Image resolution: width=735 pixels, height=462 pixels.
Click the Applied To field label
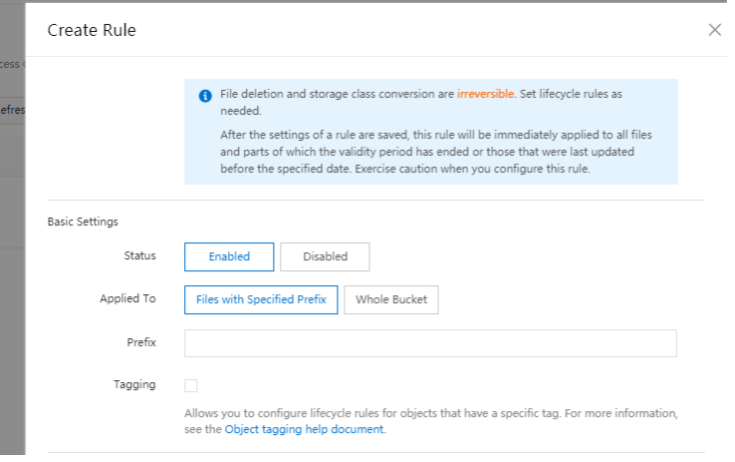[128, 298]
